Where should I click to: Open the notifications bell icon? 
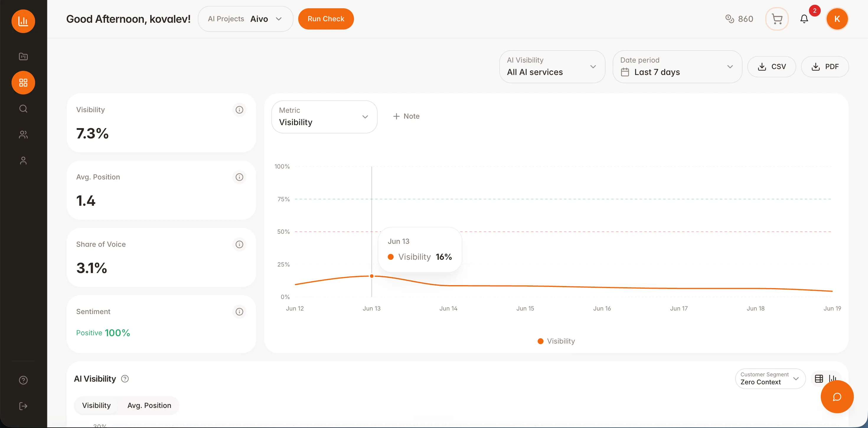click(x=804, y=19)
